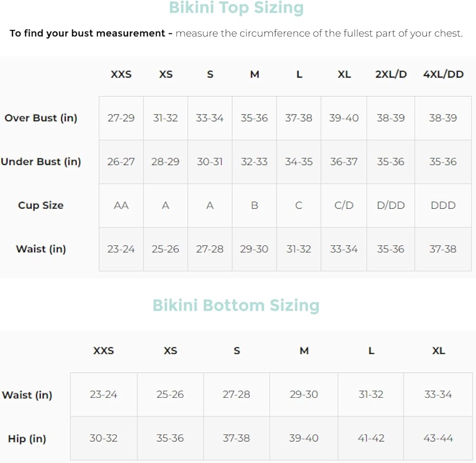Screen dimensions: 476x463
Task: Click the Hip (in) row label
Action: click(x=27, y=439)
